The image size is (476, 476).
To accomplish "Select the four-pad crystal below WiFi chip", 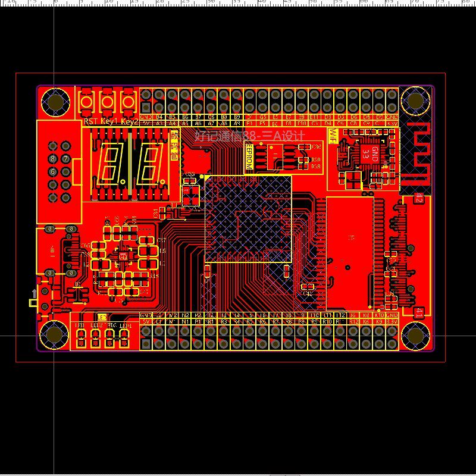I will click(x=352, y=180).
